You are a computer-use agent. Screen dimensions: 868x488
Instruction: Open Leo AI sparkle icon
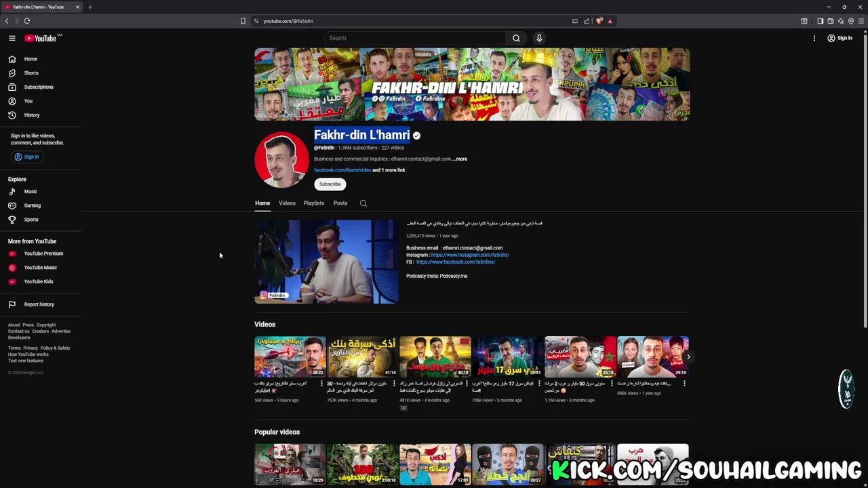(841, 21)
